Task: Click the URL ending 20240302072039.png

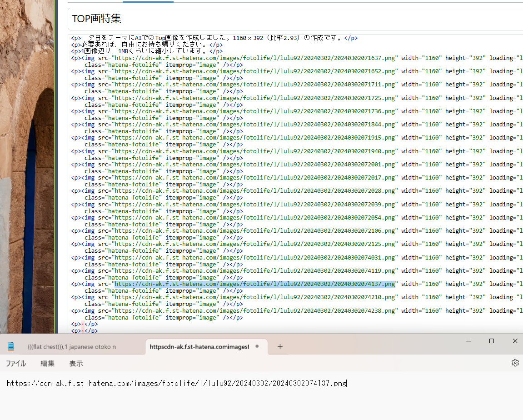Action: click(x=255, y=204)
